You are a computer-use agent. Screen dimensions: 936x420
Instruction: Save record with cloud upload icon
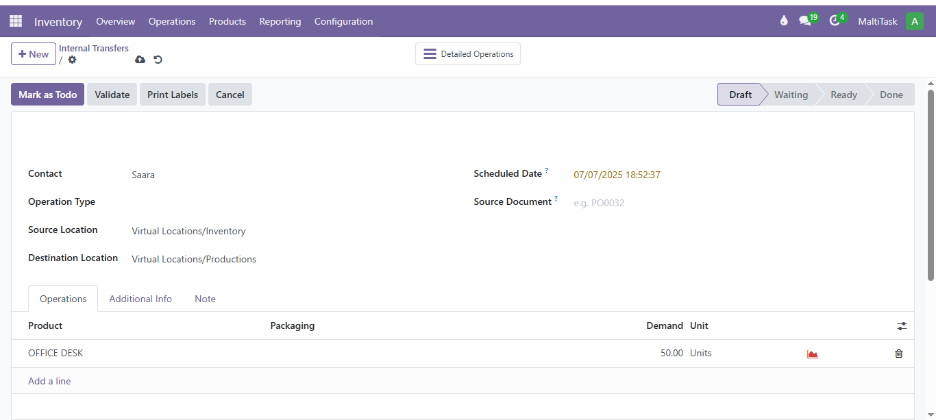pos(140,60)
